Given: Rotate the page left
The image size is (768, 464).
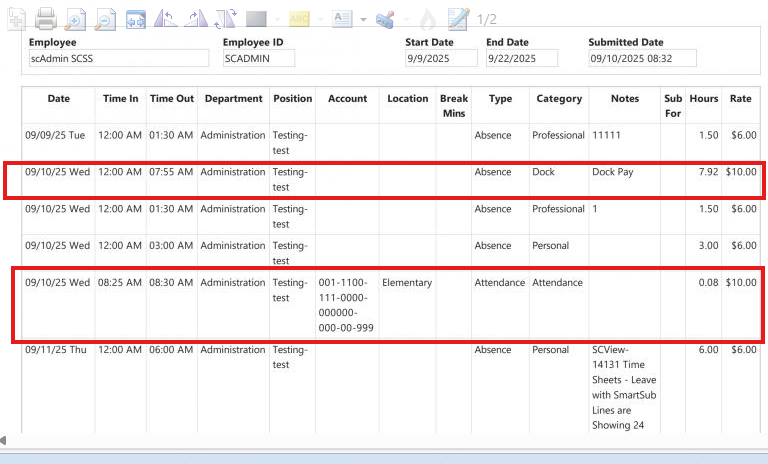Looking at the screenshot, I should coord(166,19).
